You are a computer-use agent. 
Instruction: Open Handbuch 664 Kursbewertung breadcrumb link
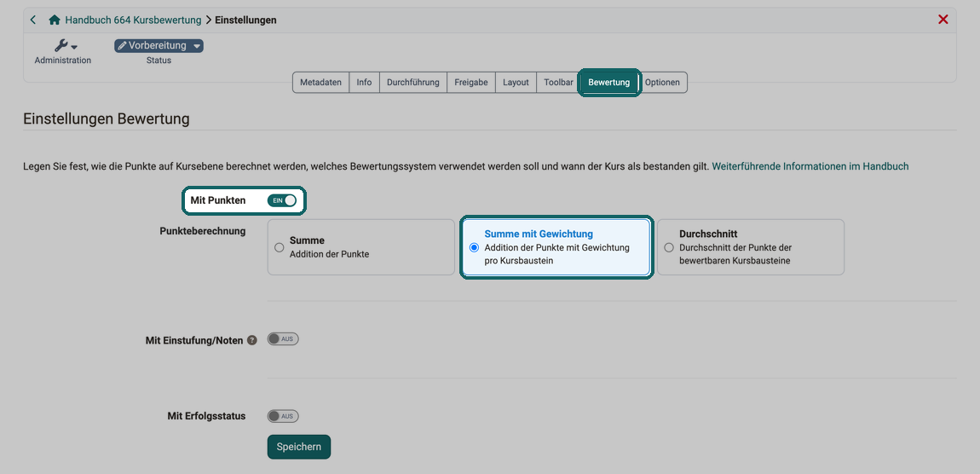point(133,20)
